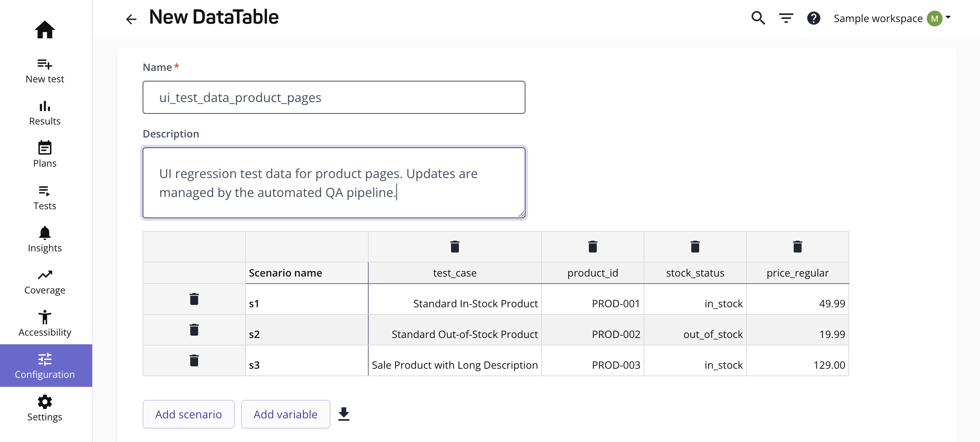Click the download datatable icon
Image resolution: width=980 pixels, height=442 pixels.
pyautogui.click(x=343, y=414)
